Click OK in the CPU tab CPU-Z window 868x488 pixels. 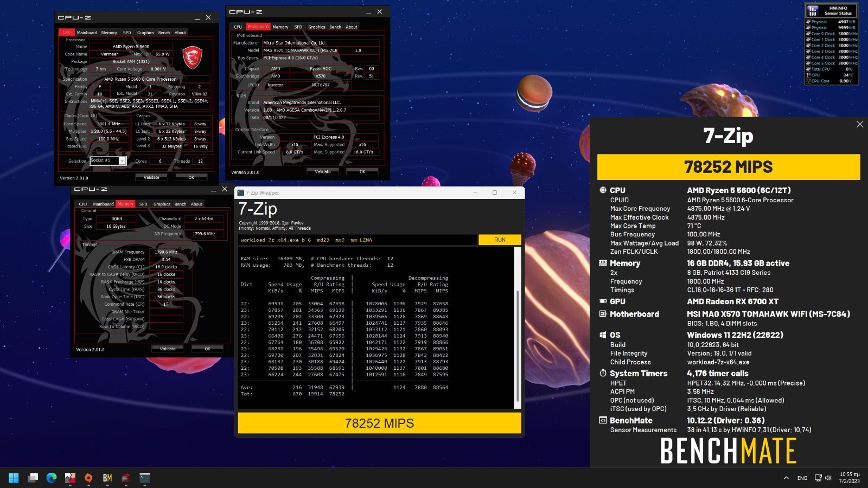click(x=191, y=177)
